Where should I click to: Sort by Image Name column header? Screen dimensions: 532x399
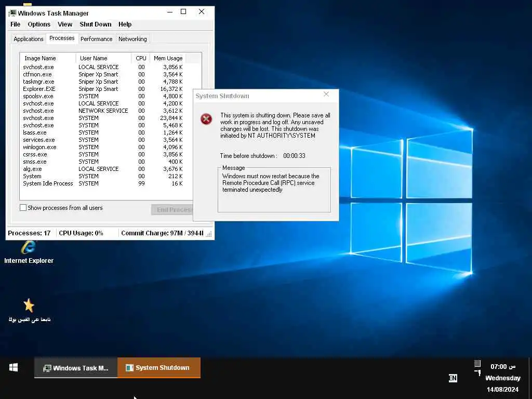pyautogui.click(x=47, y=58)
